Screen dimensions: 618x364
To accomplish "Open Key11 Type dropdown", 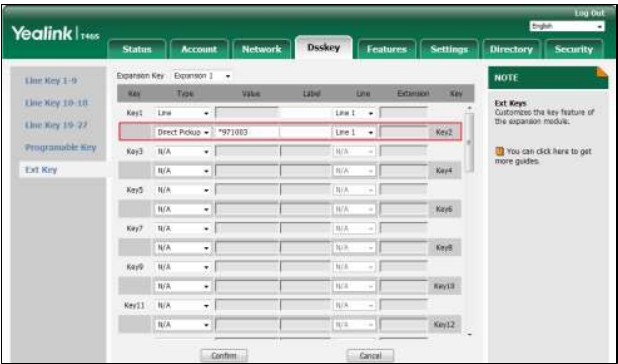I will [x=183, y=305].
